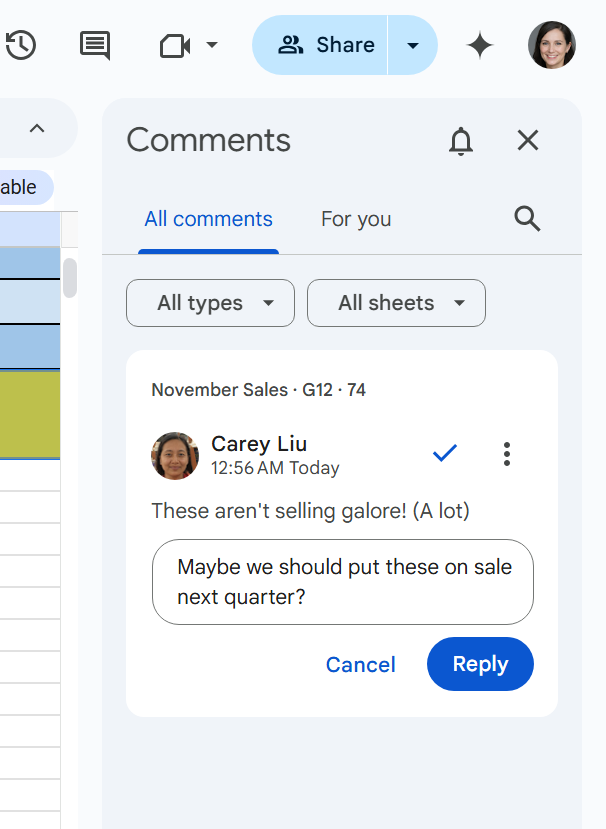The width and height of the screenshot is (606, 829).
Task: Post the comment with the Reply button
Action: pyautogui.click(x=480, y=664)
